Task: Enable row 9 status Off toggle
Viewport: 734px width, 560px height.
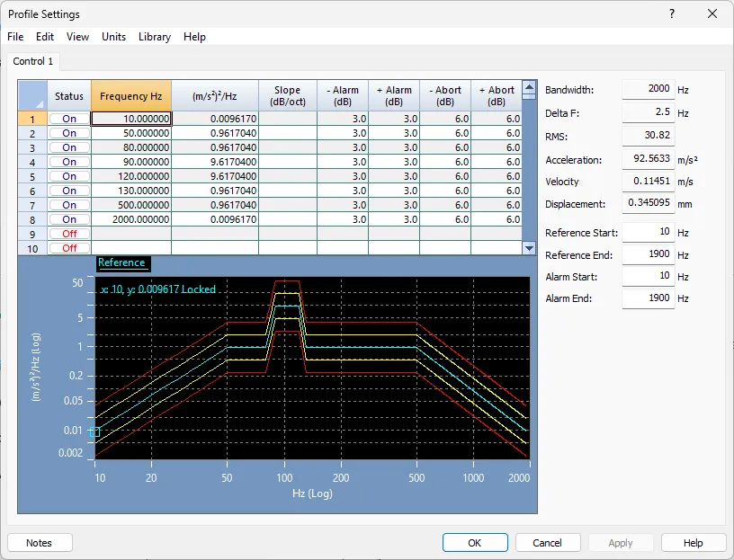Action: tap(69, 234)
